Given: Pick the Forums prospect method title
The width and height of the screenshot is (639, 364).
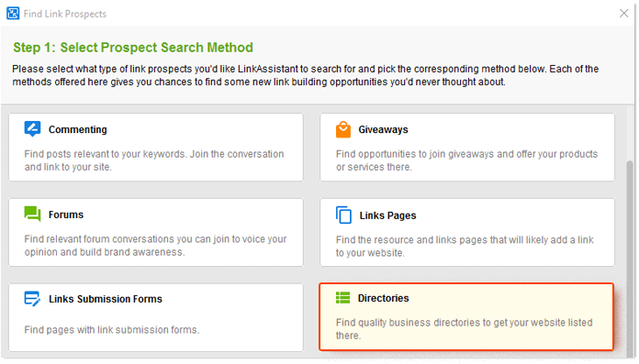Looking at the screenshot, I should point(65,215).
